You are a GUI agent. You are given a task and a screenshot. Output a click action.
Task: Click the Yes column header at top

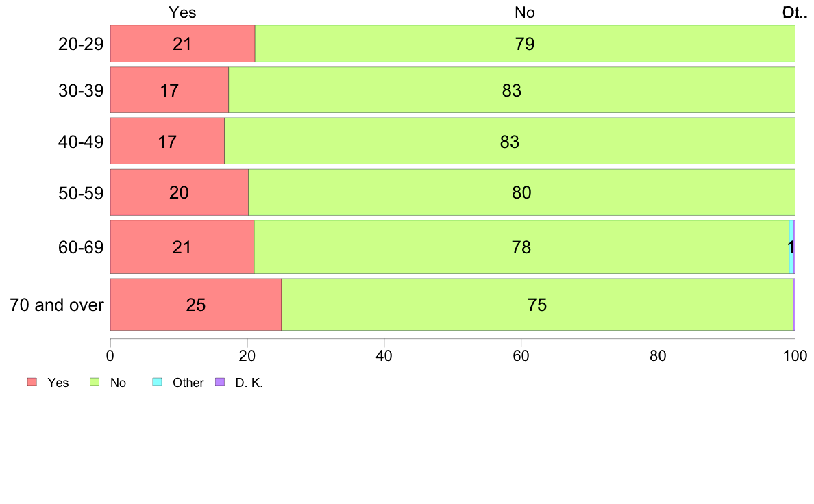point(182,12)
